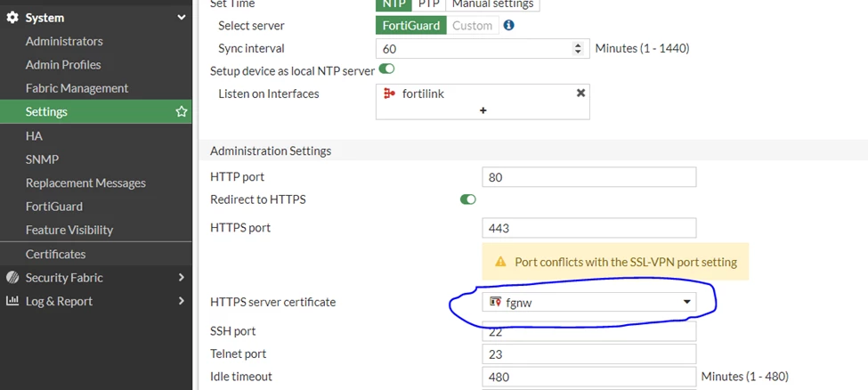Screen dimensions: 868x390
Task: Toggle the Settings favorite star
Action: pos(181,112)
